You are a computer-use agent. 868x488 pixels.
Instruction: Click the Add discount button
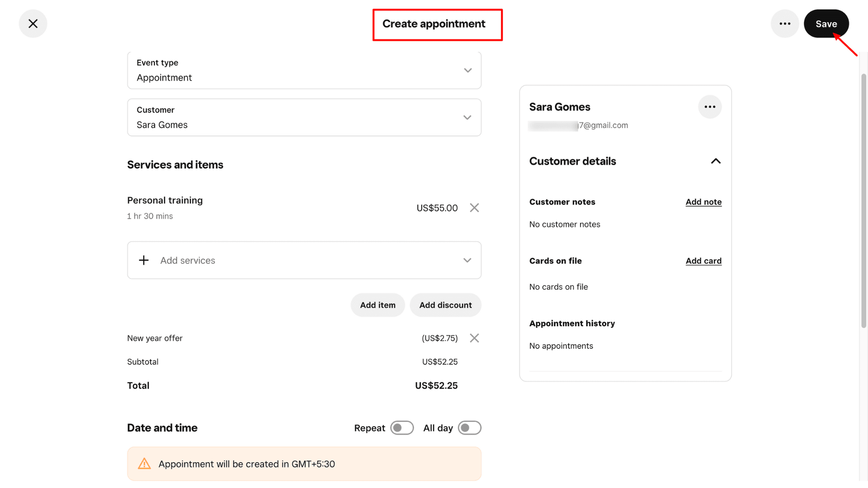[445, 305]
